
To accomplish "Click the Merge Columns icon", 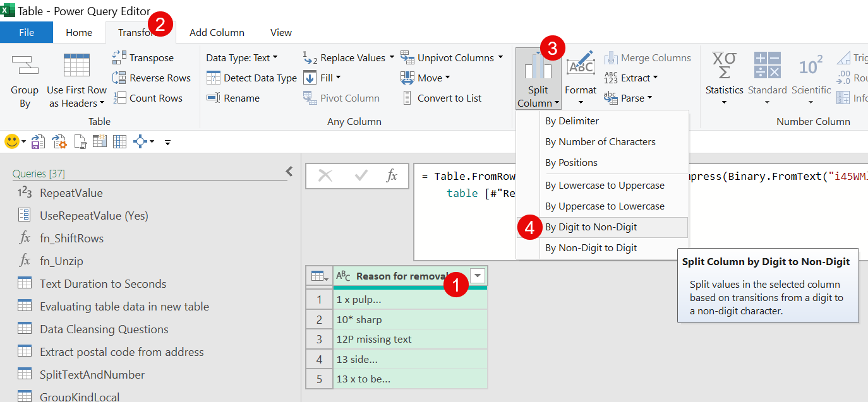I will [x=610, y=57].
